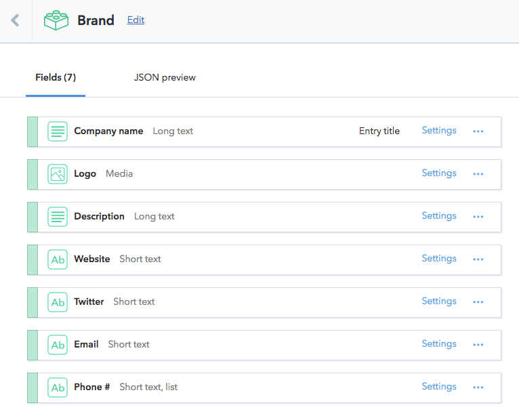
Task: Click the Company name long text icon
Action: tap(58, 131)
